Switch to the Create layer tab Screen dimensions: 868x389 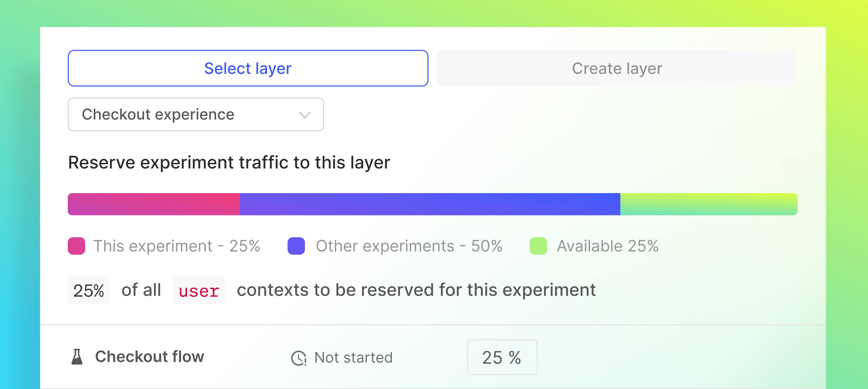pyautogui.click(x=617, y=68)
